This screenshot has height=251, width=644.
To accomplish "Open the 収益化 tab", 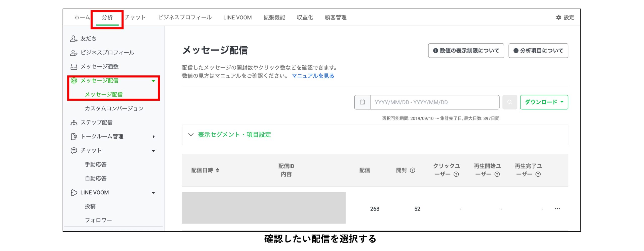I will tap(305, 17).
